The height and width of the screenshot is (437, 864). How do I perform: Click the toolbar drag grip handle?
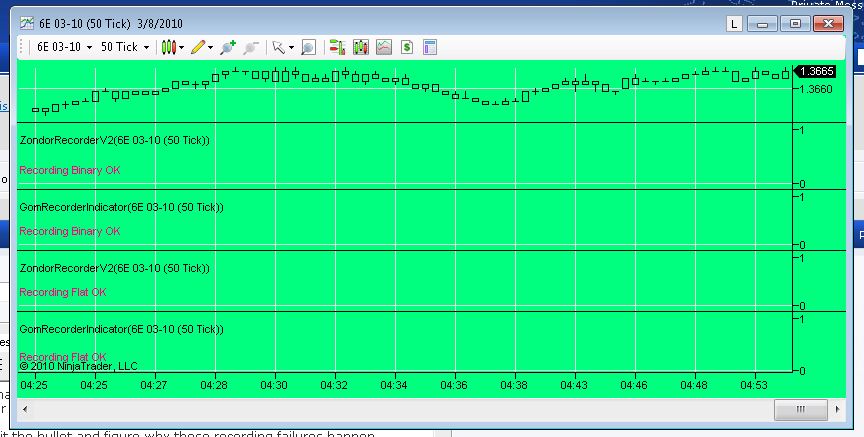click(23, 47)
